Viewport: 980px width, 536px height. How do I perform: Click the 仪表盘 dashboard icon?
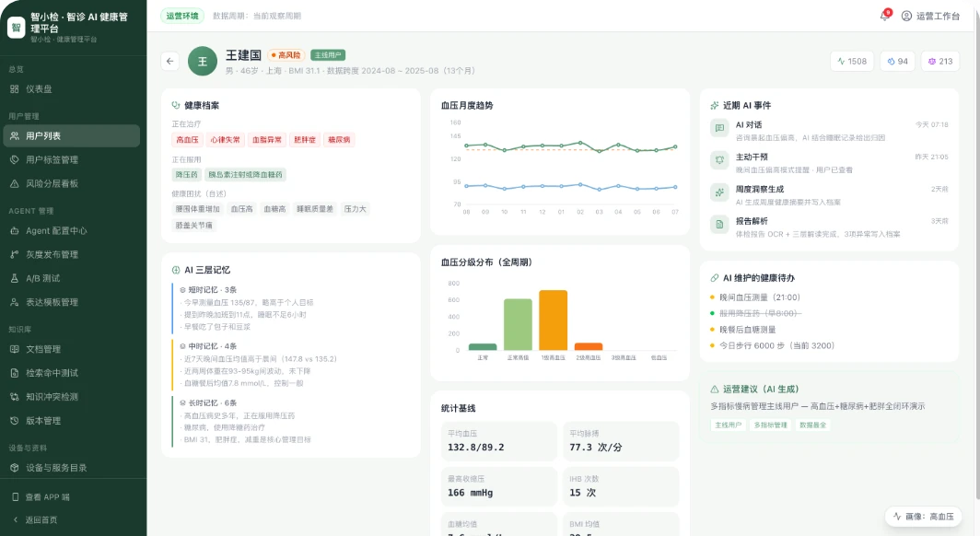pyautogui.click(x=15, y=89)
